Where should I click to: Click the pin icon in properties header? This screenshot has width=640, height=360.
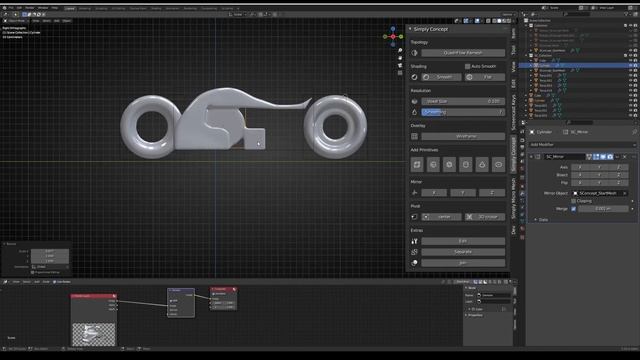pos(634,132)
